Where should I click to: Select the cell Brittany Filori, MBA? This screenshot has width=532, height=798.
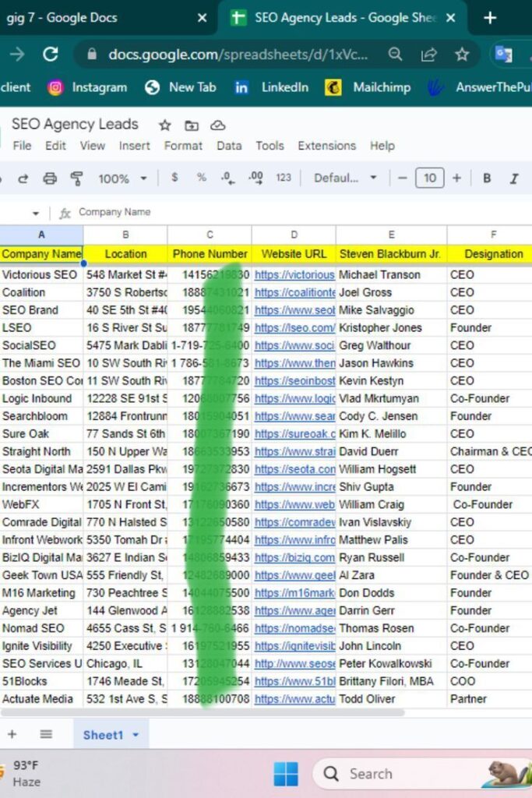(391, 681)
